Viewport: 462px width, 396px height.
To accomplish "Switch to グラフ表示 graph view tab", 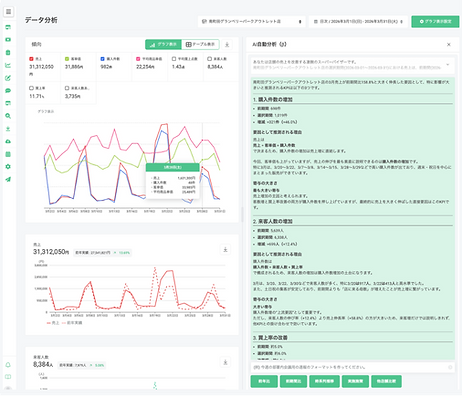I will click(x=163, y=44).
